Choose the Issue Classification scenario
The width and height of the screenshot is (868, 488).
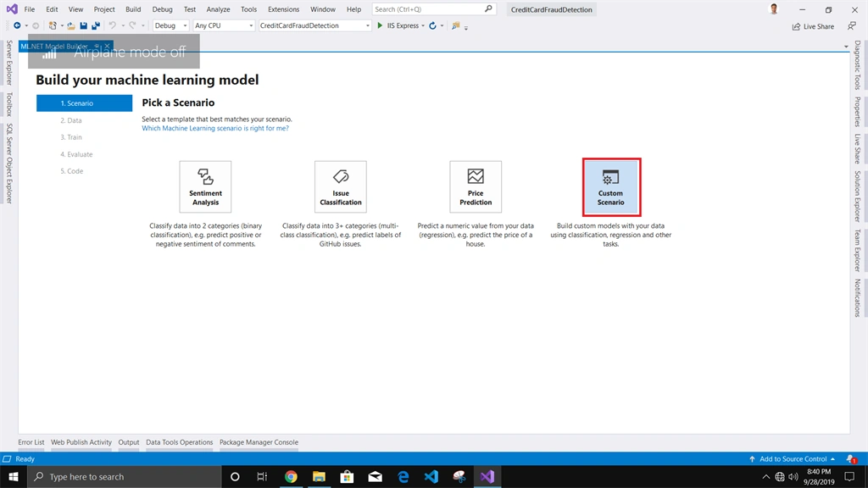click(x=341, y=187)
